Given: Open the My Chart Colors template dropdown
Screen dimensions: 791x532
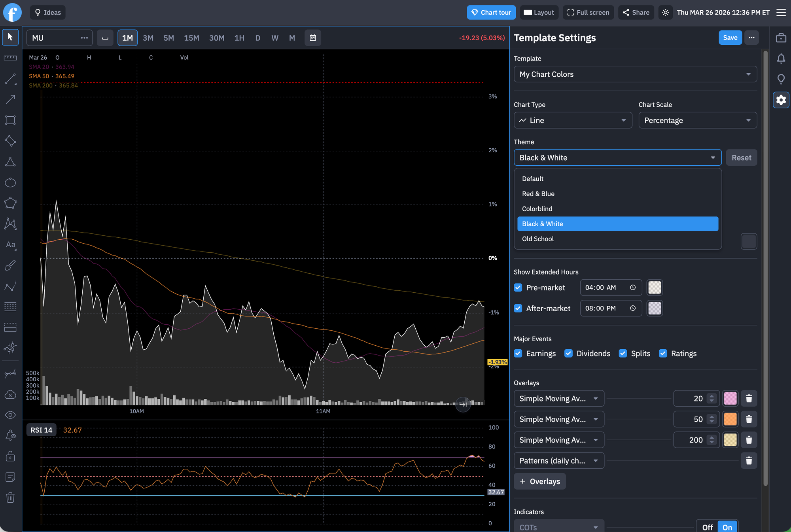Looking at the screenshot, I should [x=635, y=74].
